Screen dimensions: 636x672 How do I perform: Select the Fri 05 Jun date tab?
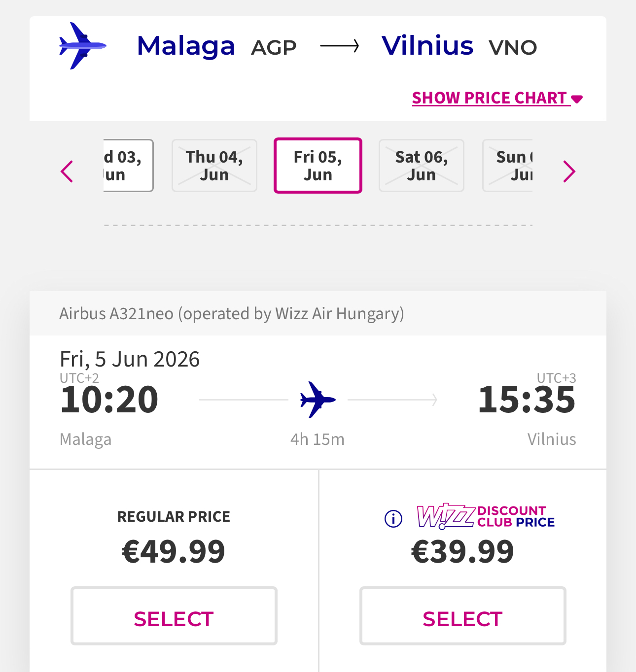click(318, 166)
